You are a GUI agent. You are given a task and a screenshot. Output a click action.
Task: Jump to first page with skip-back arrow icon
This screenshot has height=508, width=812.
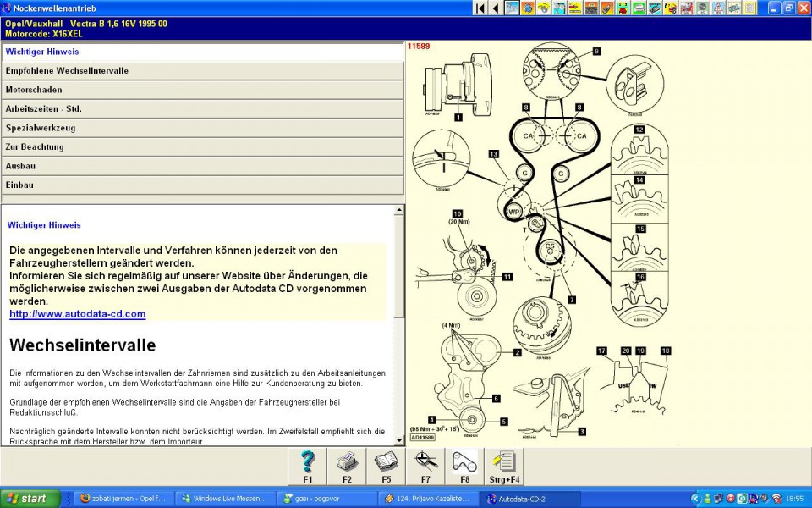tap(480, 8)
